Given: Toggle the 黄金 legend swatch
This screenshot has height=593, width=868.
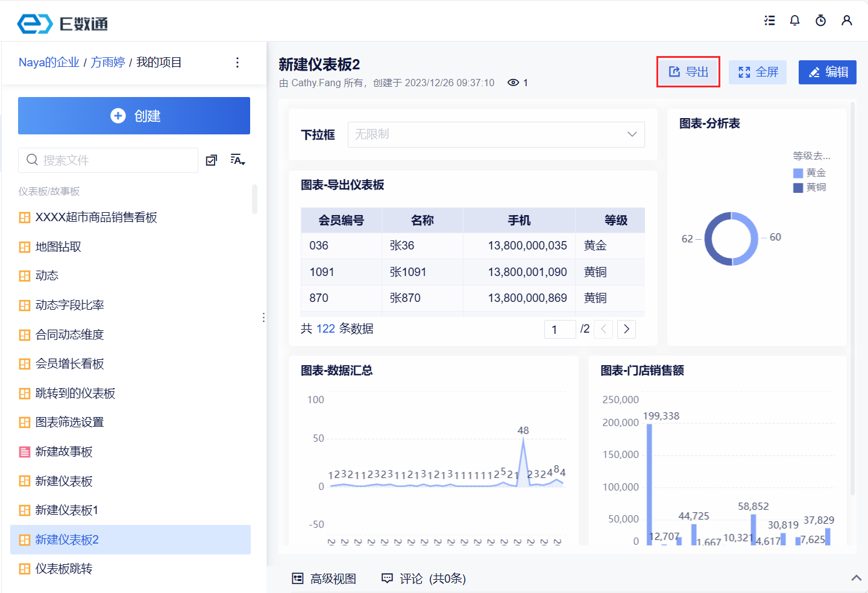Looking at the screenshot, I should [798, 173].
